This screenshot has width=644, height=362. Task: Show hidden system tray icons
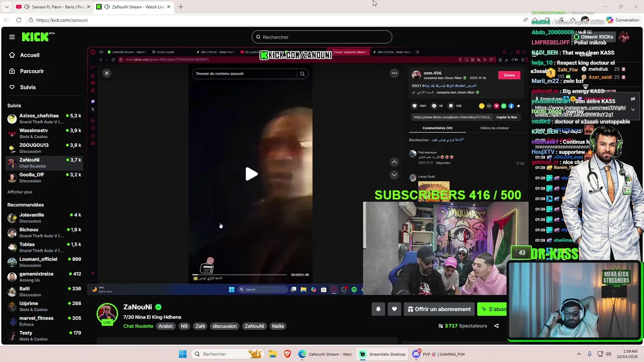click(x=579, y=354)
